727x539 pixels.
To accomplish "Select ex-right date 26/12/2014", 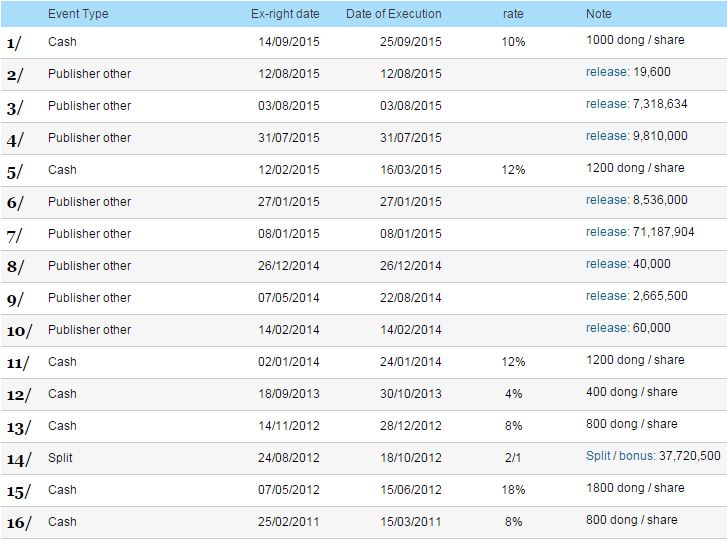I will tap(289, 266).
